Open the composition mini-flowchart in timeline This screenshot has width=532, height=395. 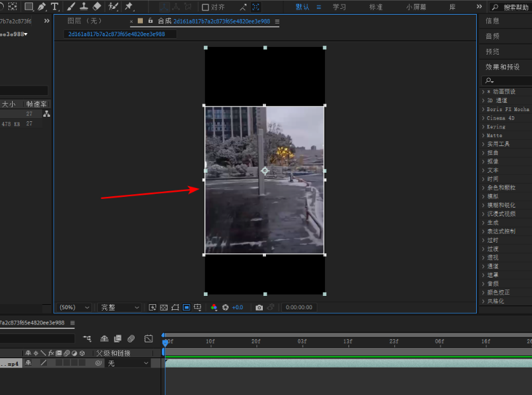87,338
